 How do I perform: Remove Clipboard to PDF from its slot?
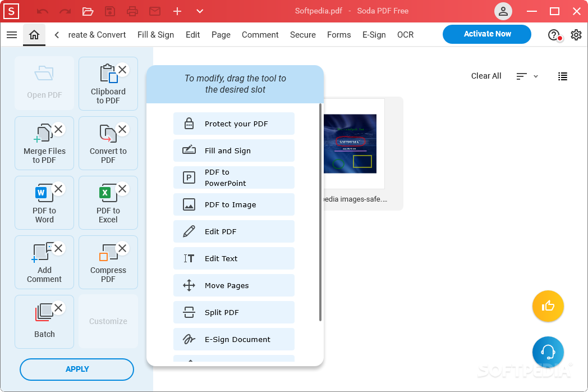[122, 70]
